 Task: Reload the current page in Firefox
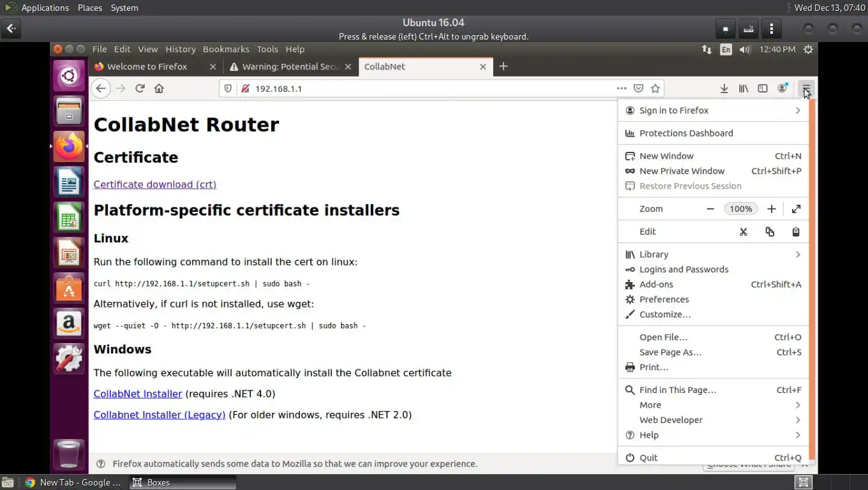click(140, 89)
